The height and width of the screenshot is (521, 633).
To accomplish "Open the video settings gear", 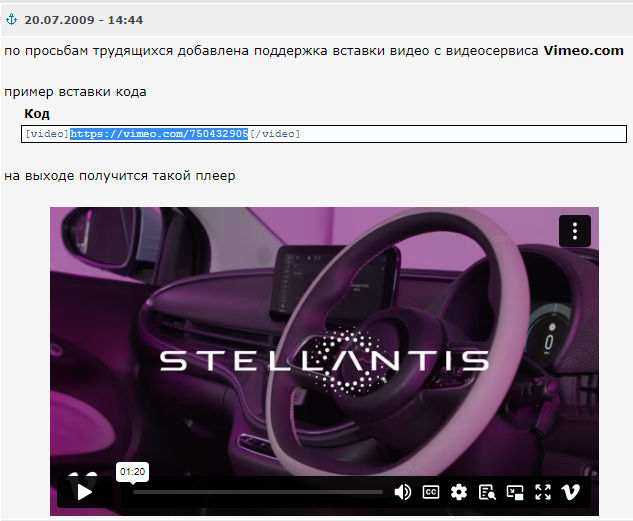I will coord(459,492).
